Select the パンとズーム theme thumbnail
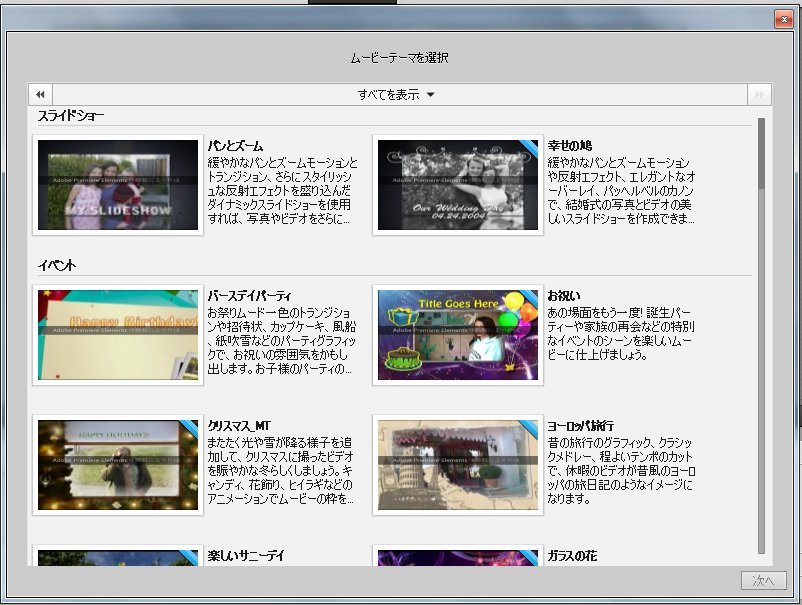 click(118, 185)
